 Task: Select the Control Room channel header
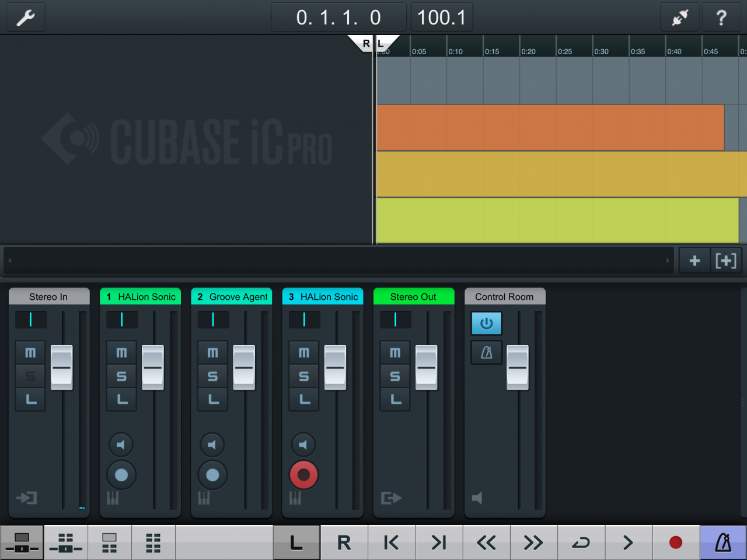(x=505, y=296)
